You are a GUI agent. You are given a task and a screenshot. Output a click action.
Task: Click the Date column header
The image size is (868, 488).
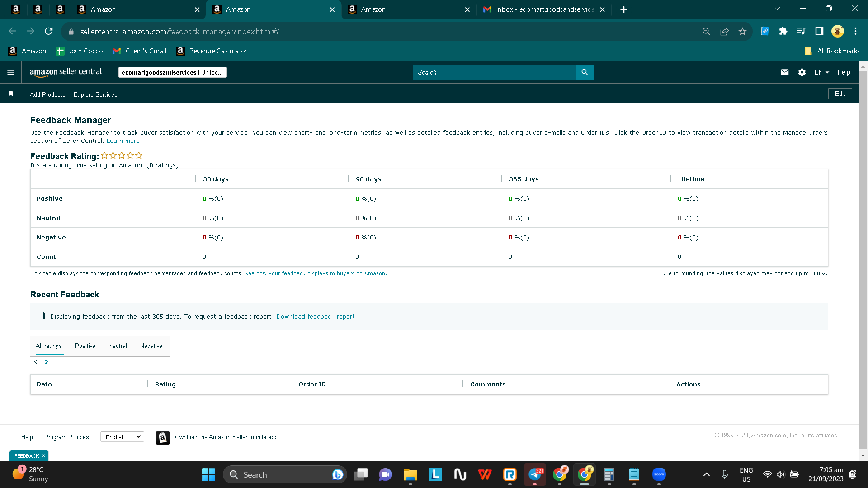pos(44,384)
